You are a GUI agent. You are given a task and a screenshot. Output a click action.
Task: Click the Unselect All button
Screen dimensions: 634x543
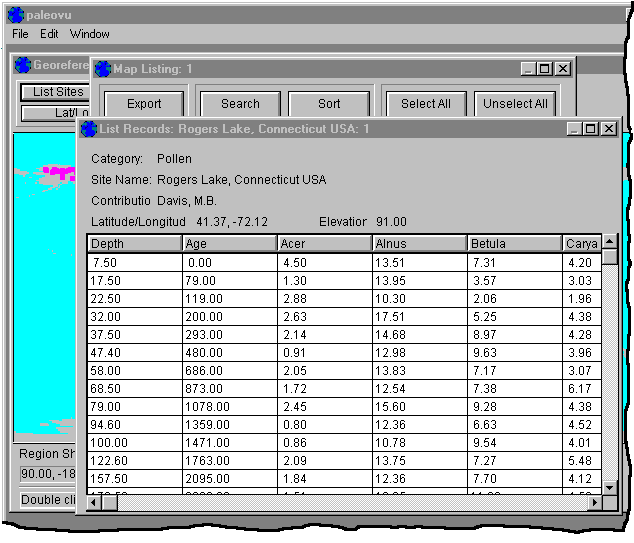[515, 104]
